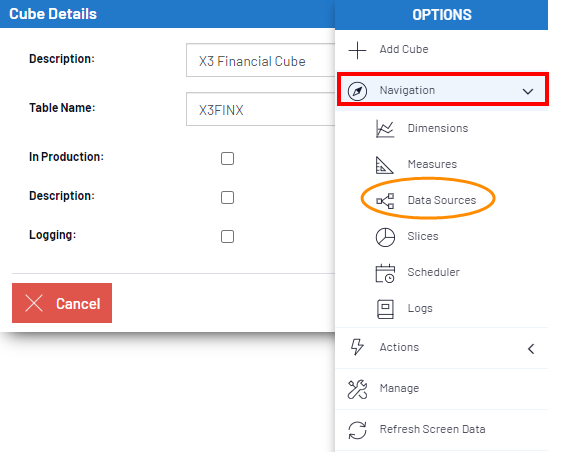Collapse Navigation using its down chevron
This screenshot has width=561, height=452.
(528, 92)
